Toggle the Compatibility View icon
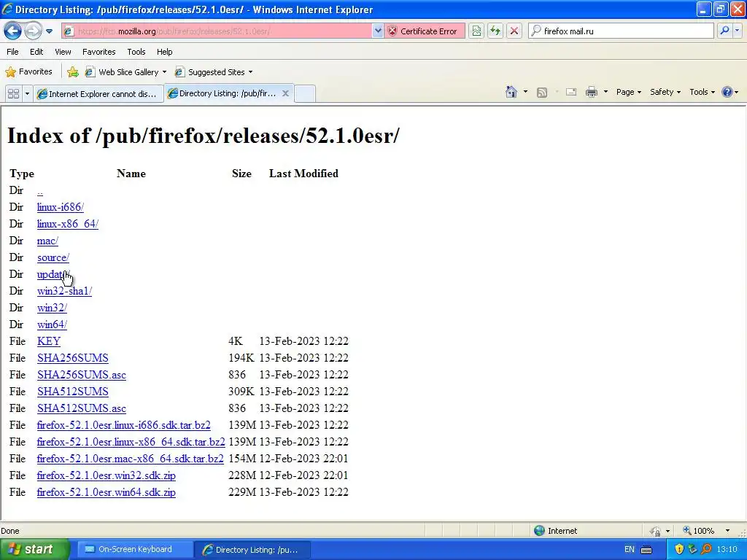This screenshot has height=560, width=747. point(476,31)
